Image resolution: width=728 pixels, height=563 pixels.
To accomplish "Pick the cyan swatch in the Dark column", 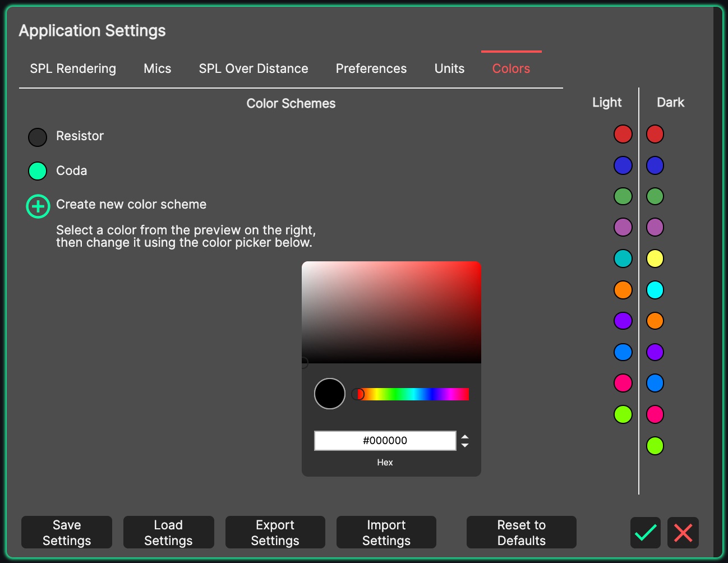I will click(655, 290).
